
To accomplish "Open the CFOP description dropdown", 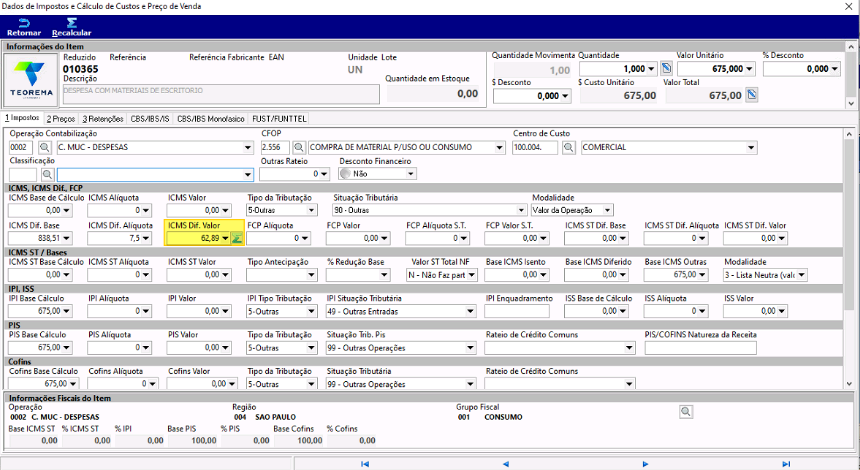I will tap(499, 148).
